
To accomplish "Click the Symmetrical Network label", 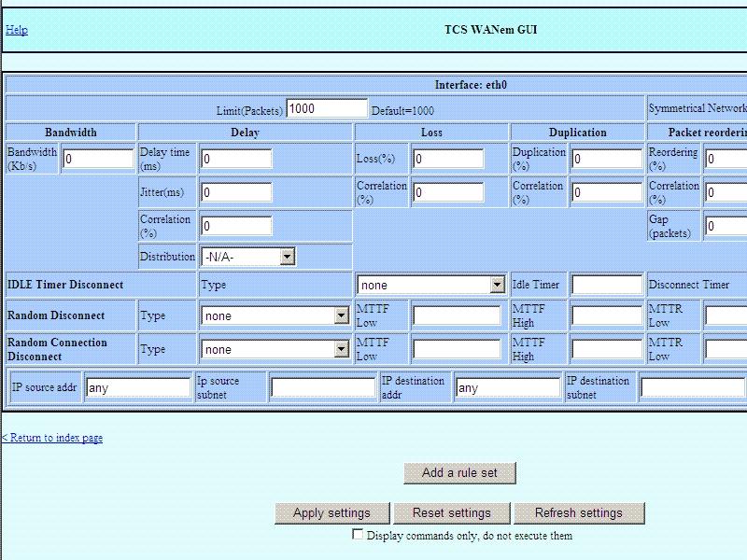I will [x=698, y=108].
